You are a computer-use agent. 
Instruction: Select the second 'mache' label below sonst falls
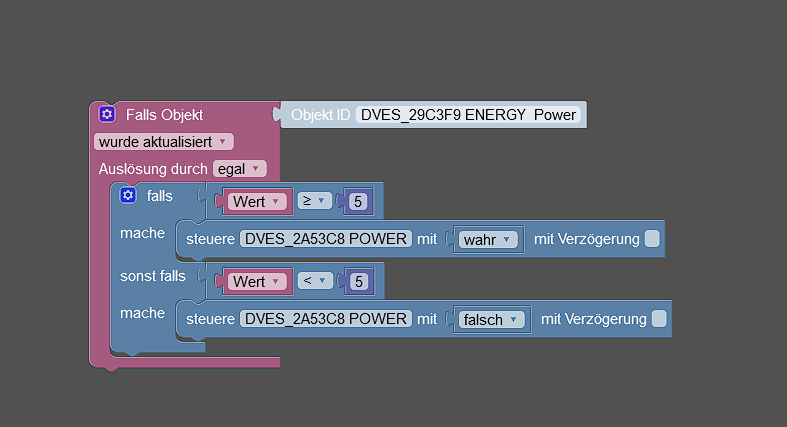tap(142, 313)
